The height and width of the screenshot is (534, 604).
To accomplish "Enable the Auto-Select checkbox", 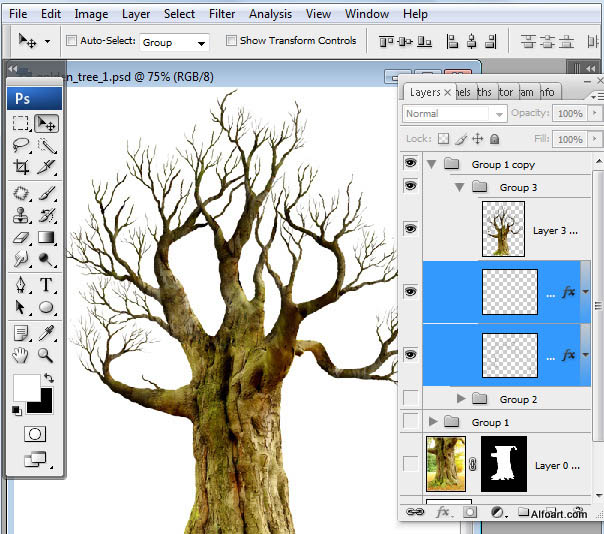I will tap(71, 42).
